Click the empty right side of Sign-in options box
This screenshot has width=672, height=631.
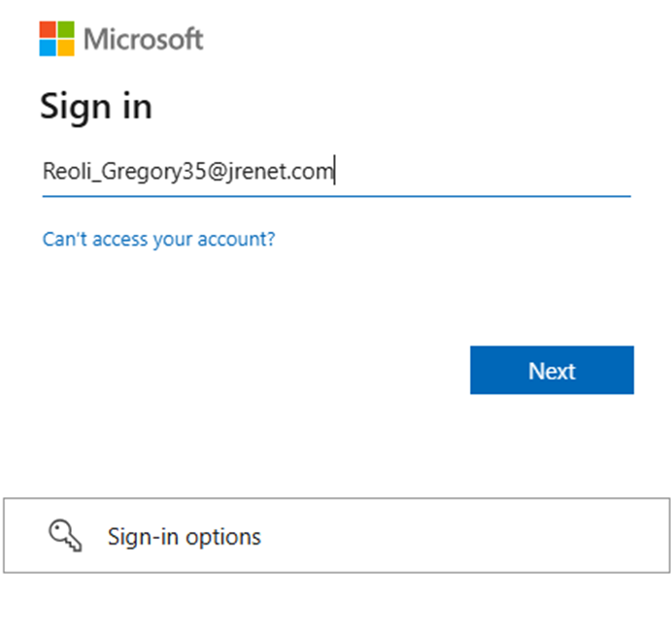point(534,535)
